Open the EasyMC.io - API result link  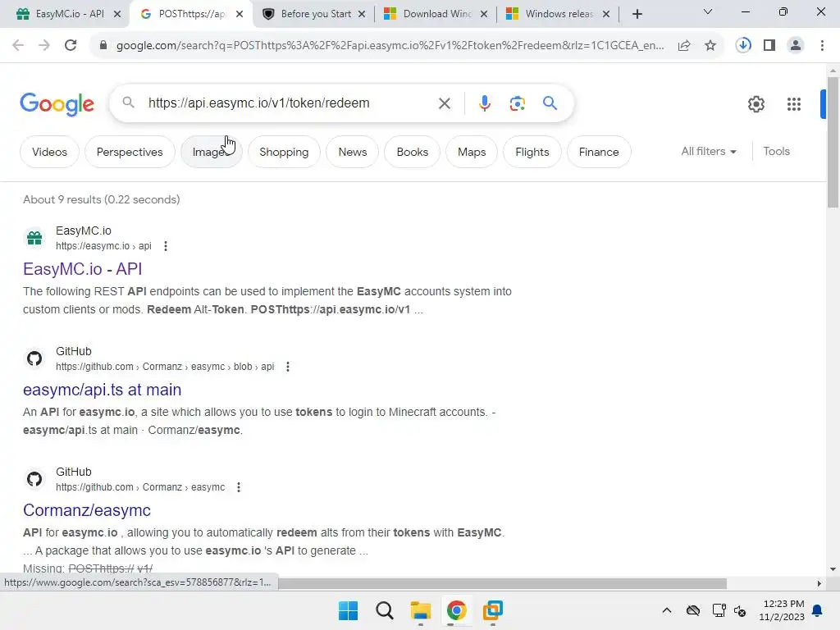pyautogui.click(x=83, y=269)
